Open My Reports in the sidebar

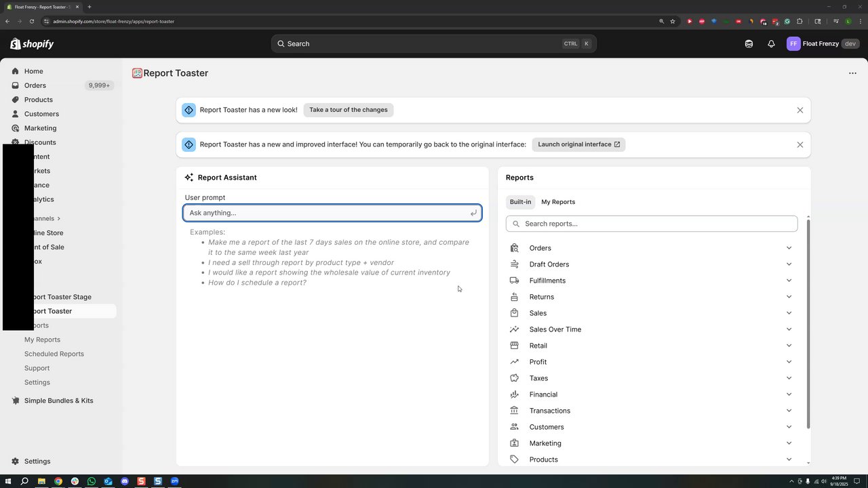click(42, 340)
